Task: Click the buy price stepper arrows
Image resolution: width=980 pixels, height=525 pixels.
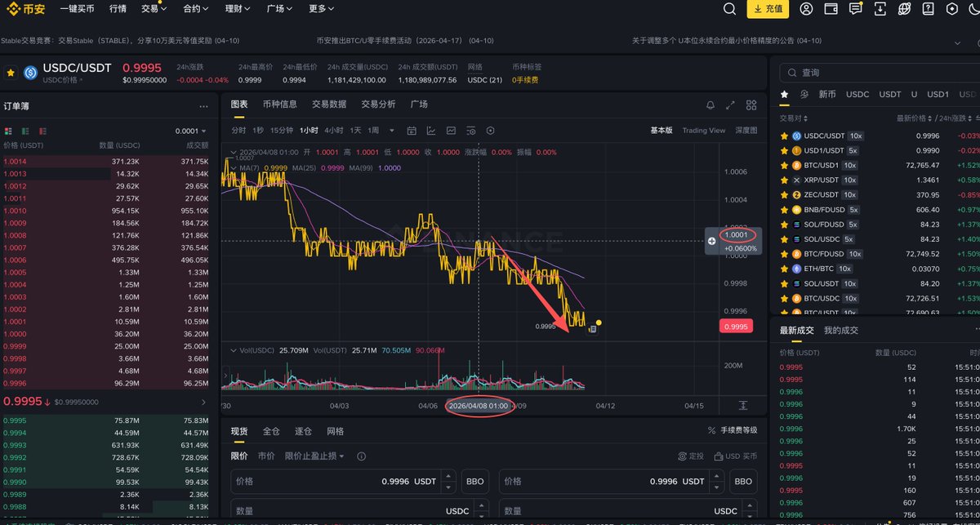Action: 447,482
